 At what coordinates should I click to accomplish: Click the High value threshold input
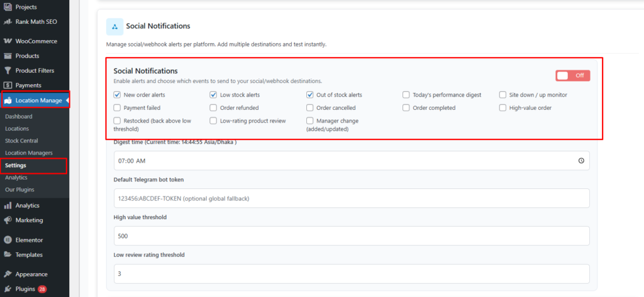pos(352,236)
